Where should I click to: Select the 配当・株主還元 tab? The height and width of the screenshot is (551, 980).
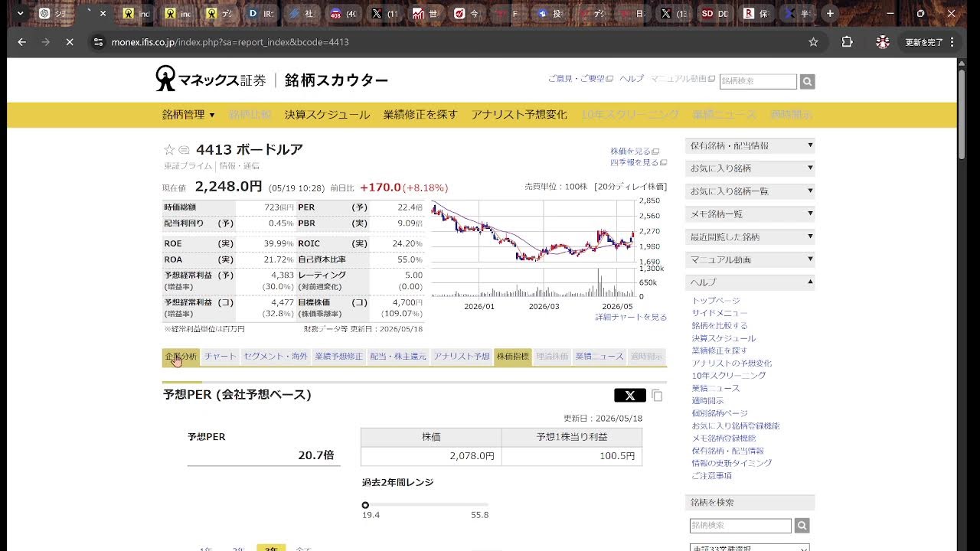coord(398,357)
